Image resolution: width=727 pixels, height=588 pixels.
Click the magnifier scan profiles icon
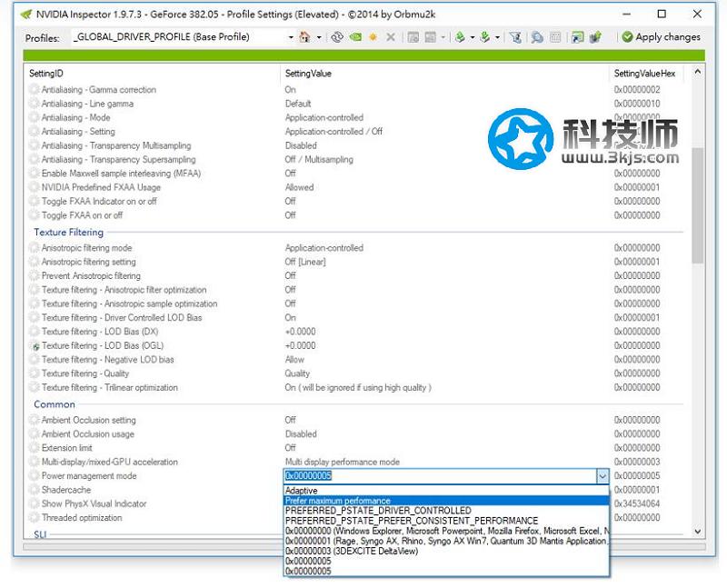[x=537, y=37]
